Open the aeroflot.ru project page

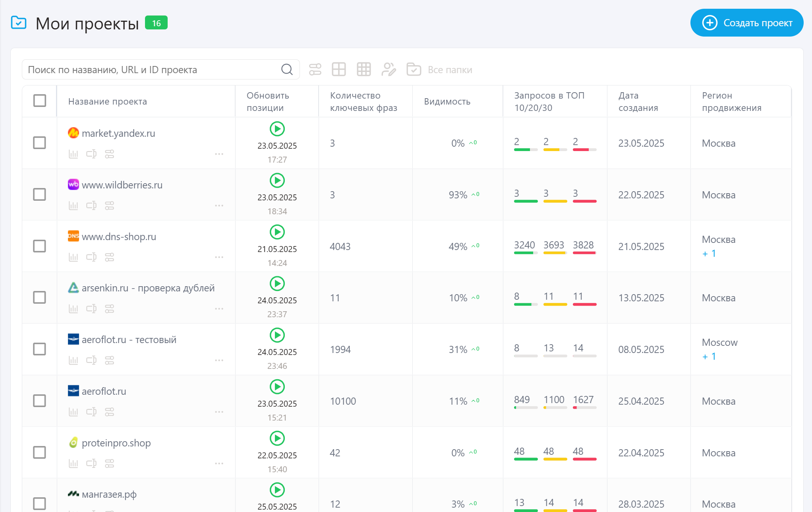pos(104,391)
